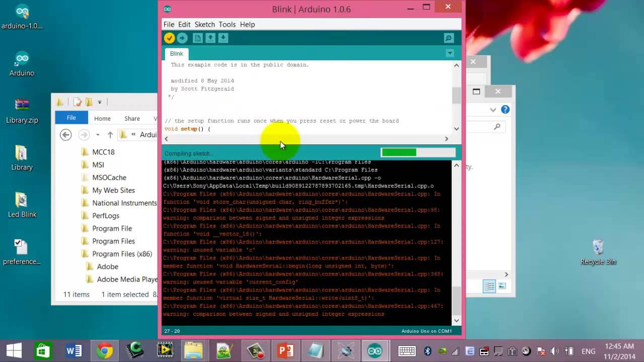Open the Edit menu in Arduino
644x362 pixels.
184,24
